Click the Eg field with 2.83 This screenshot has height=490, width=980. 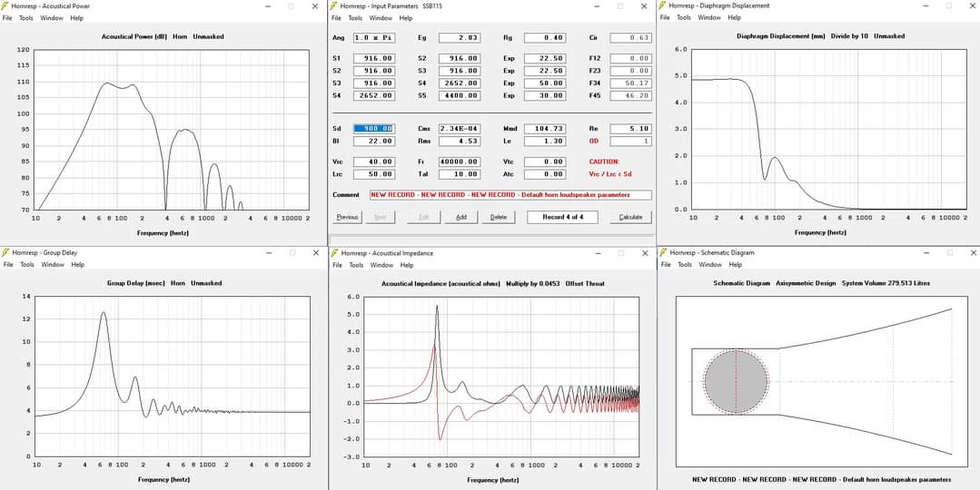coord(460,38)
